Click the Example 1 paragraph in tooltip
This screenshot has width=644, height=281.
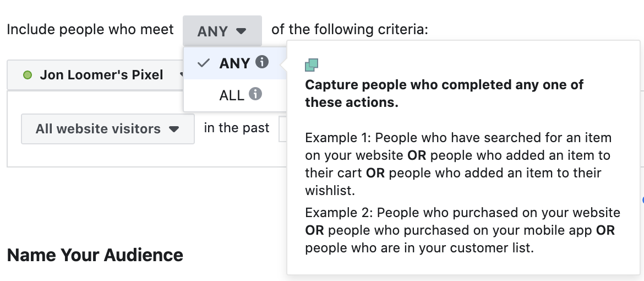tap(459, 164)
